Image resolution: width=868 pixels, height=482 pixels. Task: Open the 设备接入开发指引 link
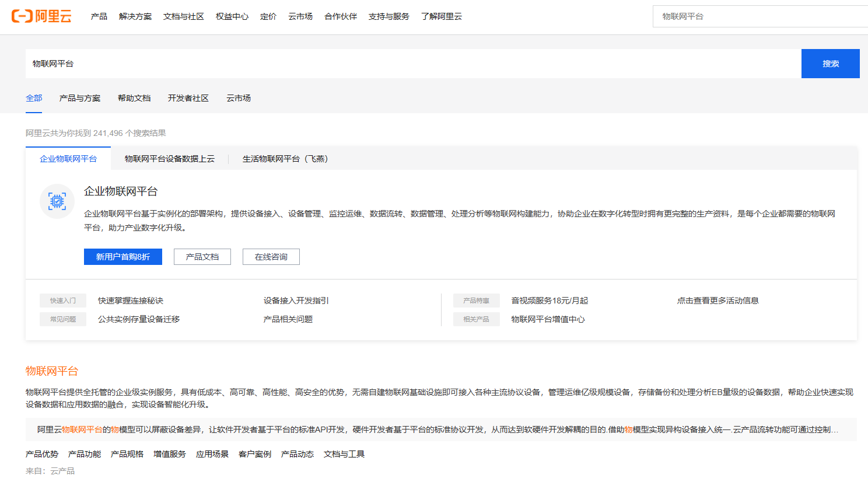click(x=296, y=301)
